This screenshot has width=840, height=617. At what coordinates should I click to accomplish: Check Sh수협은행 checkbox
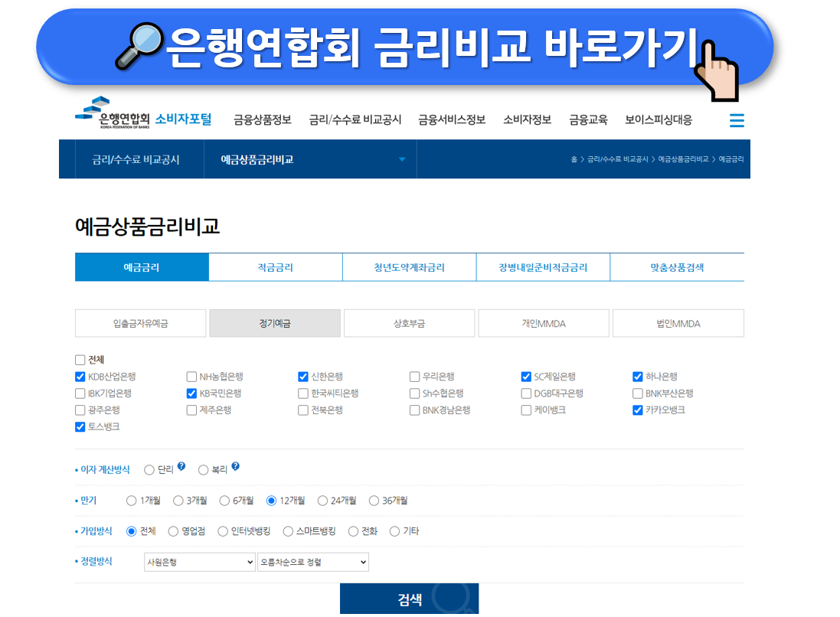(415, 393)
